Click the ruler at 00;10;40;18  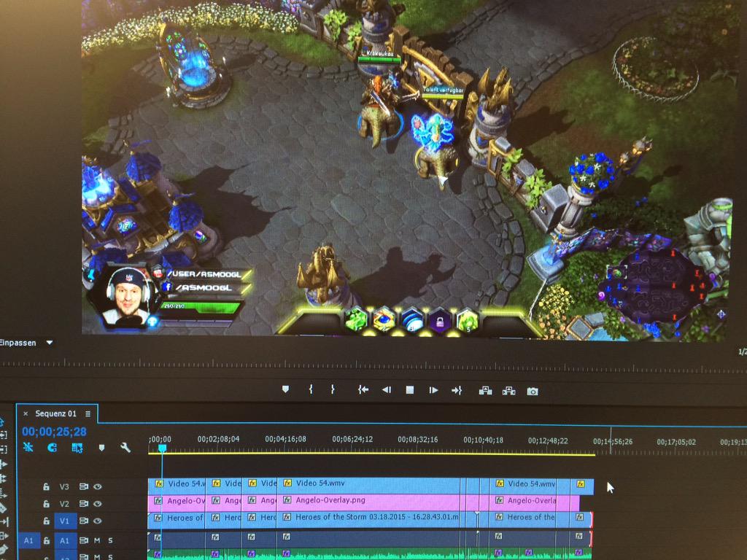coord(483,440)
